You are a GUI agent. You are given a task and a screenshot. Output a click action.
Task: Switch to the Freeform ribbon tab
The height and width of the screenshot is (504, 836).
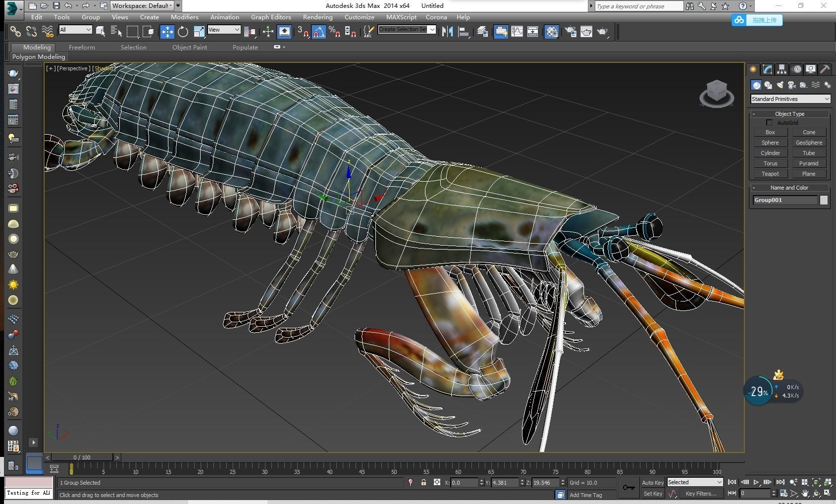[x=82, y=47]
